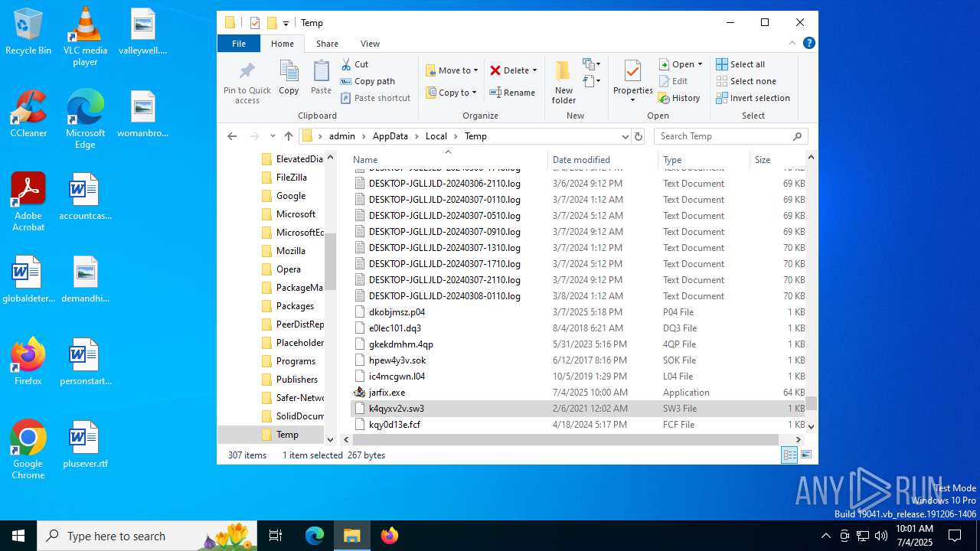Click the horizontal scrollbar of file list
Screen dimensions: 980x551
[x=565, y=439]
